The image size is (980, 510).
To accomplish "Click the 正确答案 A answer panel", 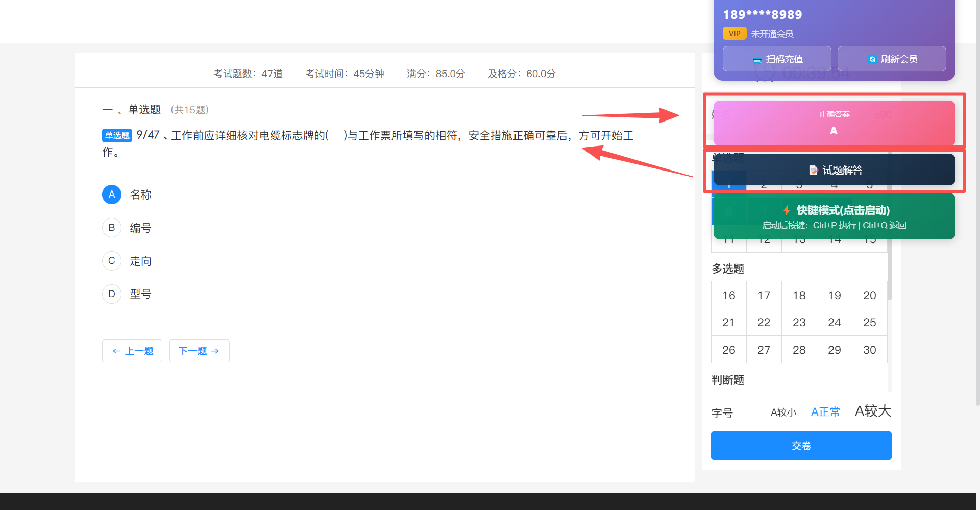I will click(x=835, y=123).
